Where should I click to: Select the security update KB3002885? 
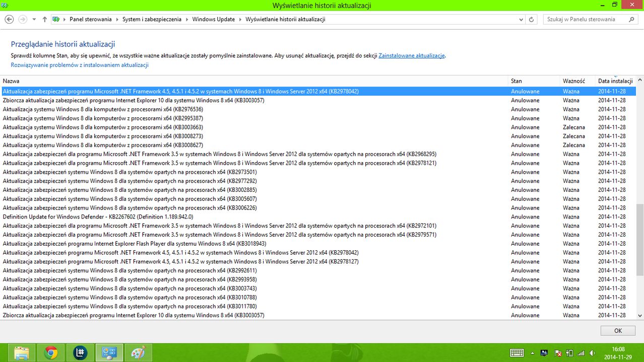tap(318, 190)
